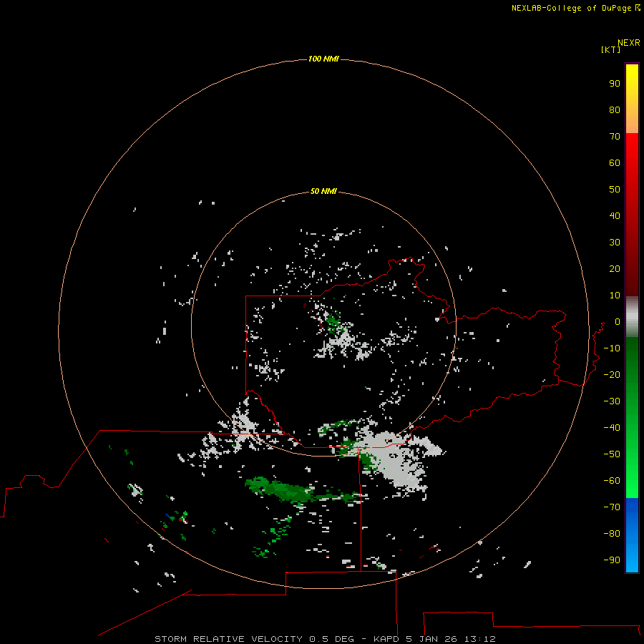Screen dimensions: 644x644
Task: Click the -50 value on the velocity scale
Action: (612, 454)
